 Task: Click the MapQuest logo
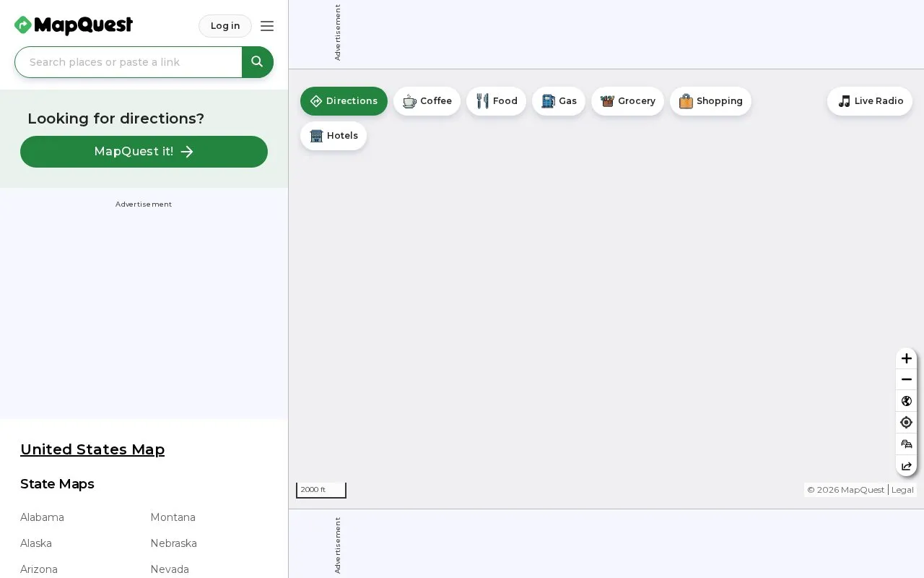(x=74, y=25)
